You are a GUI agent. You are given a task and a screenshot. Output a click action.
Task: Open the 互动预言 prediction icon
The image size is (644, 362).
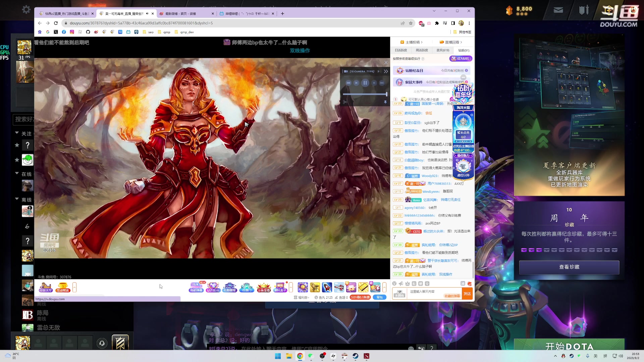pos(63,287)
